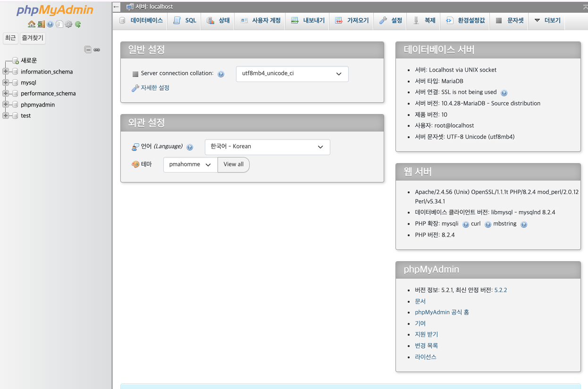This screenshot has width=588, height=389.
Task: Click the phpmyadmin database cylinder icon
Action: coord(15,105)
